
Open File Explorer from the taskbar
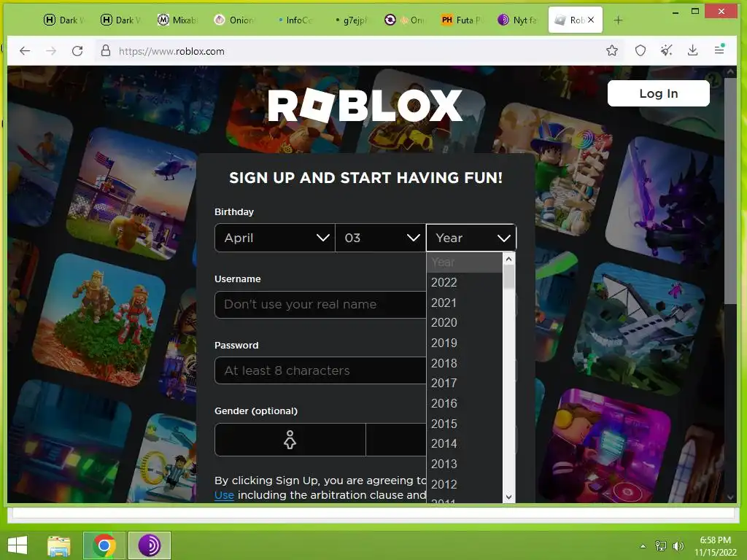[59, 545]
